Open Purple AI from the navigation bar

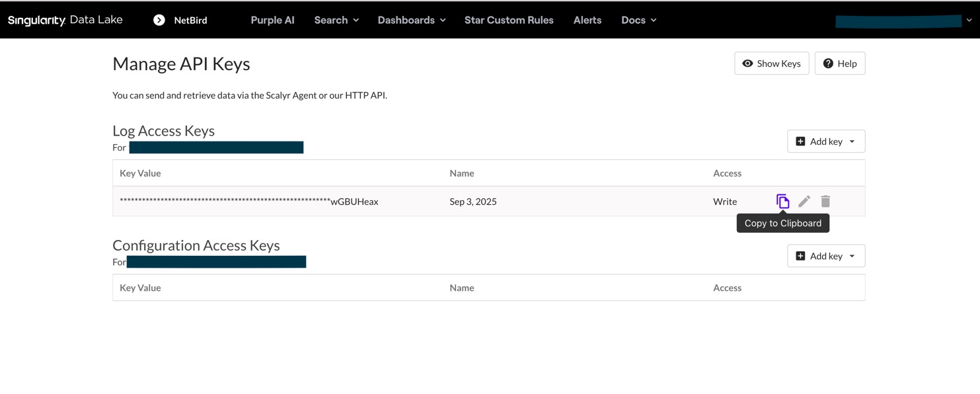coord(272,20)
